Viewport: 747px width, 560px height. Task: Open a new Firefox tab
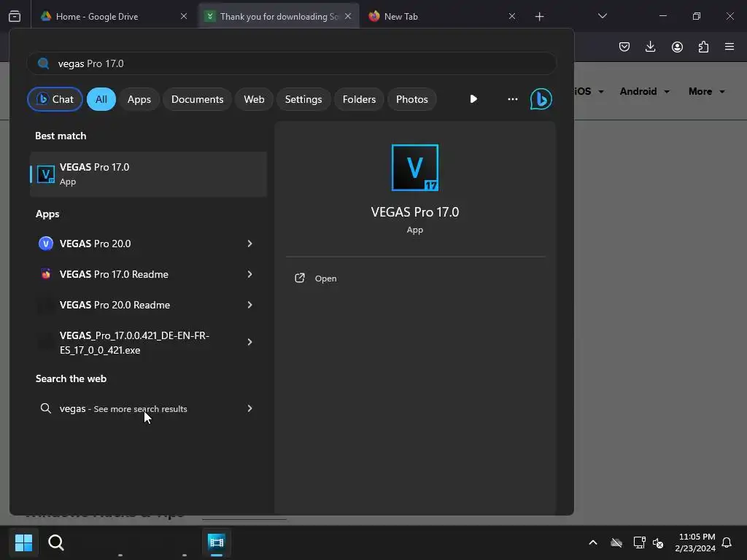click(x=539, y=17)
